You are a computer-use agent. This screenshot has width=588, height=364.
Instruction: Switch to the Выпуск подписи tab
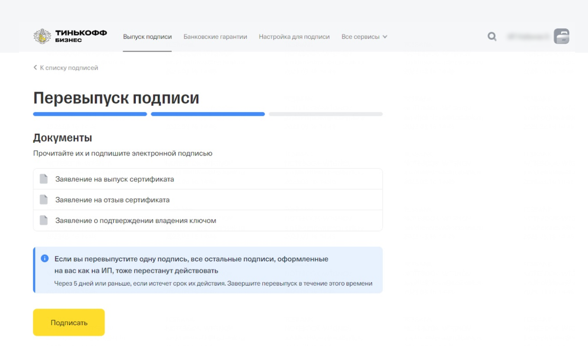click(x=147, y=37)
